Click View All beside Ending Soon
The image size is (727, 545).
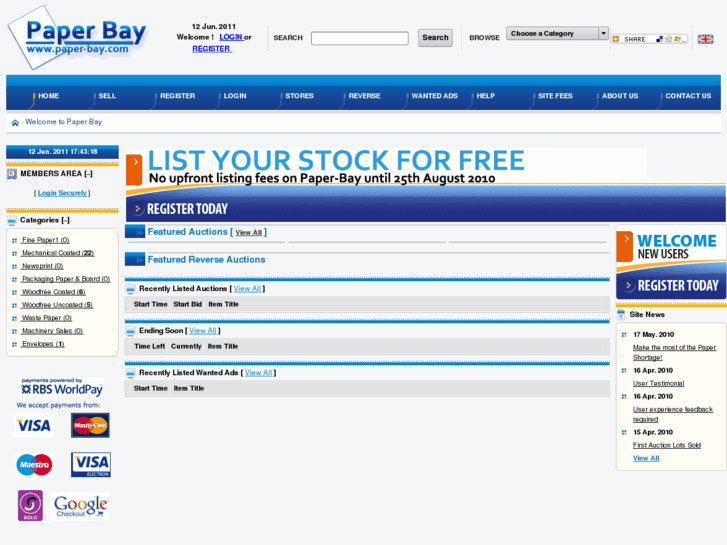(x=203, y=331)
